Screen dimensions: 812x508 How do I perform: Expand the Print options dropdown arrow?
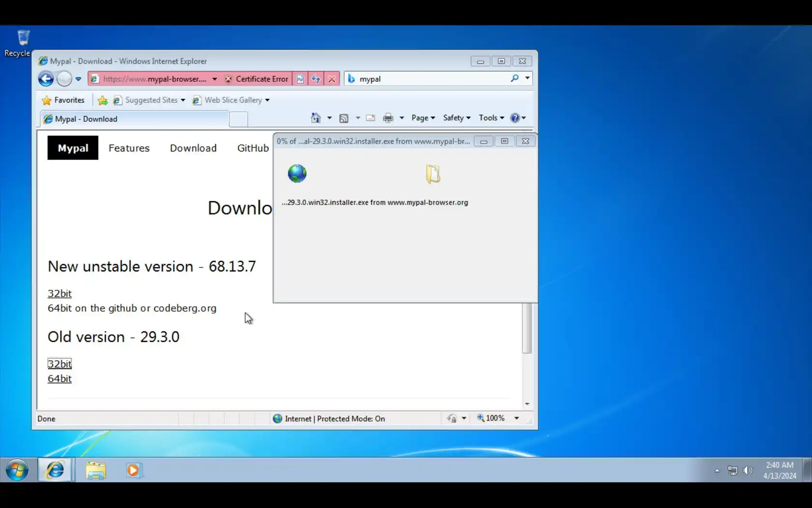[x=402, y=118]
